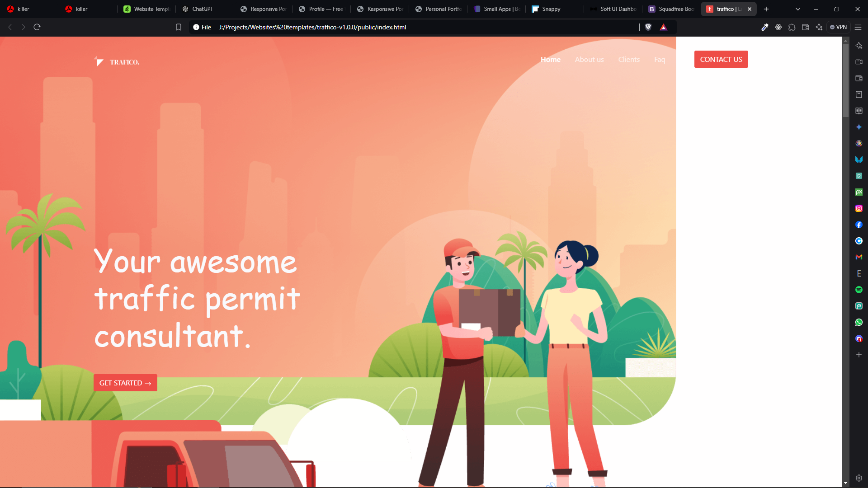Switch to the Personal Portfolio tab
868x488 pixels.
point(438,9)
